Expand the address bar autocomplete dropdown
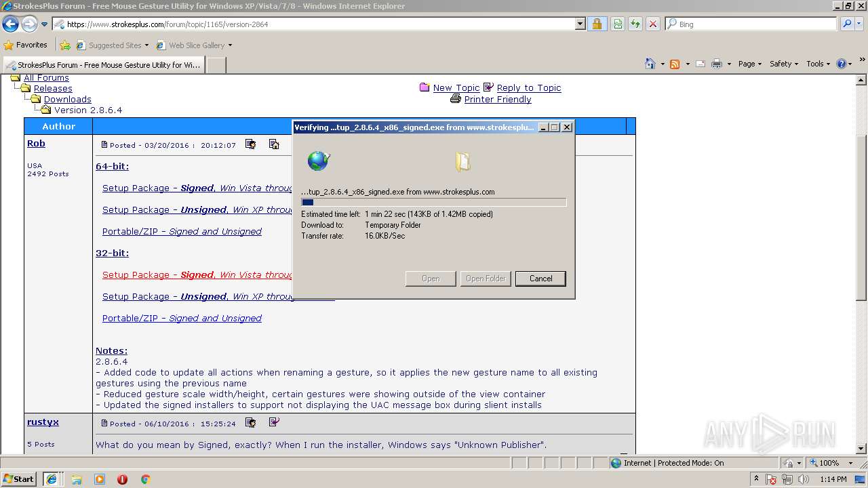The image size is (868, 488). click(x=580, y=24)
